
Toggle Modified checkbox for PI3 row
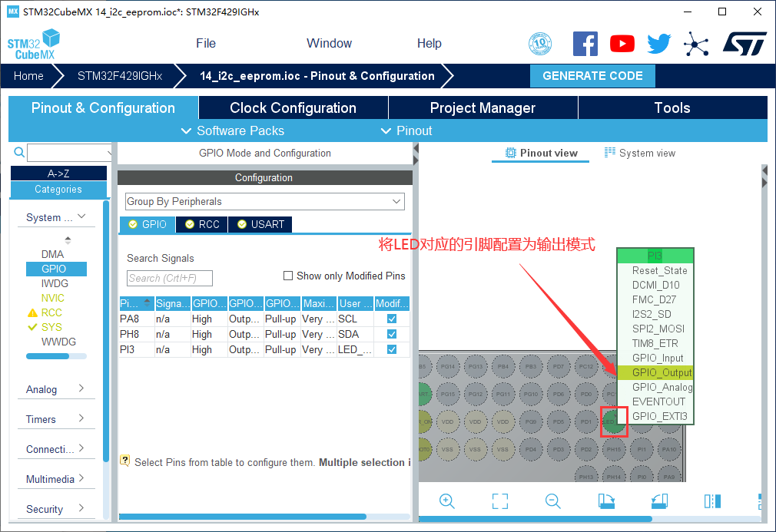click(x=392, y=349)
